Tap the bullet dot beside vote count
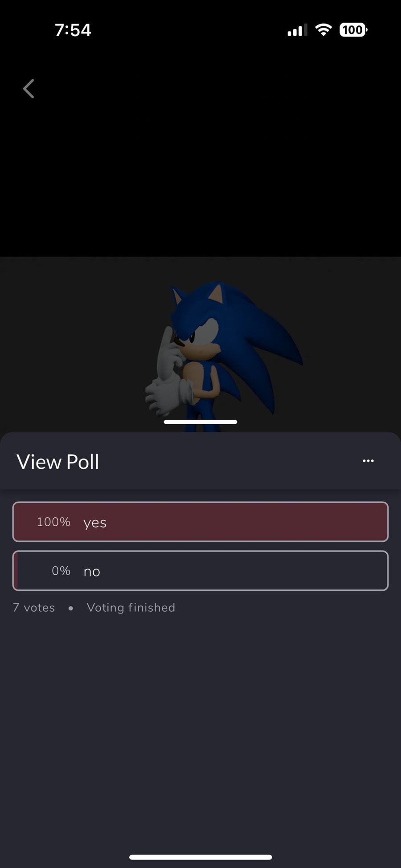 71,608
